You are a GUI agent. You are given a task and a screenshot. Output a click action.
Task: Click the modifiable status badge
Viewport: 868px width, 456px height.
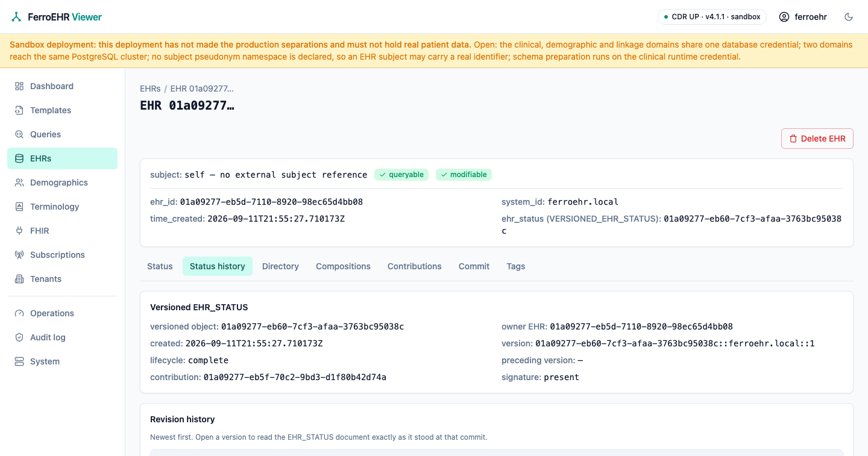(464, 175)
